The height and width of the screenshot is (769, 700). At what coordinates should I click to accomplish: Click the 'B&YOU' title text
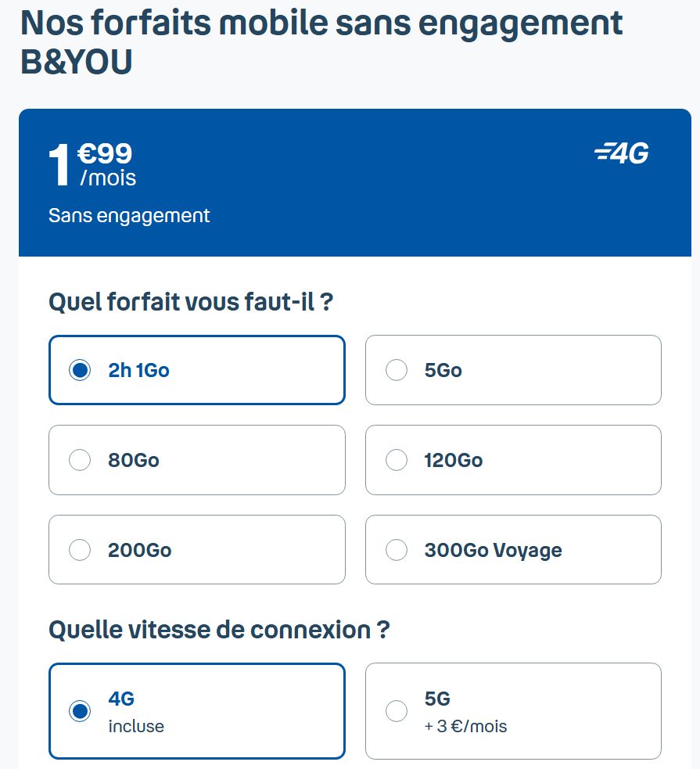pos(76,63)
